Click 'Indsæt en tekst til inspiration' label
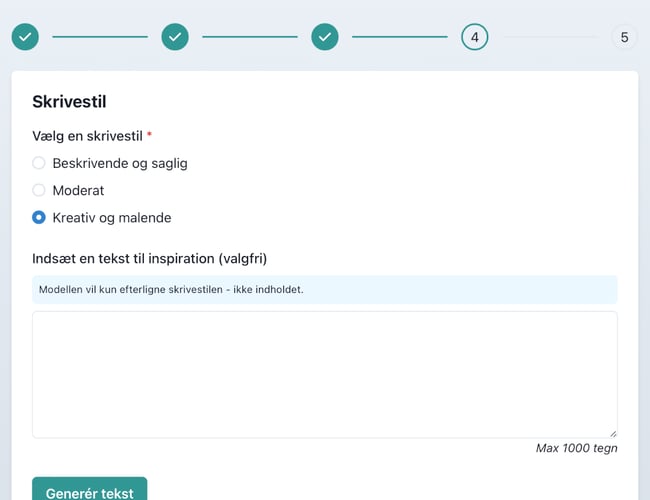The width and height of the screenshot is (650, 500). click(150, 258)
